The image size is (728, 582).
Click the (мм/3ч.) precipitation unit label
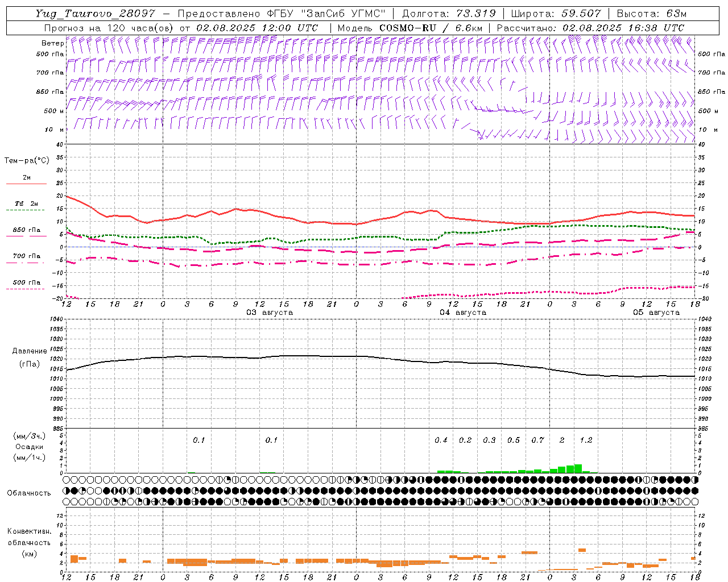click(30, 436)
